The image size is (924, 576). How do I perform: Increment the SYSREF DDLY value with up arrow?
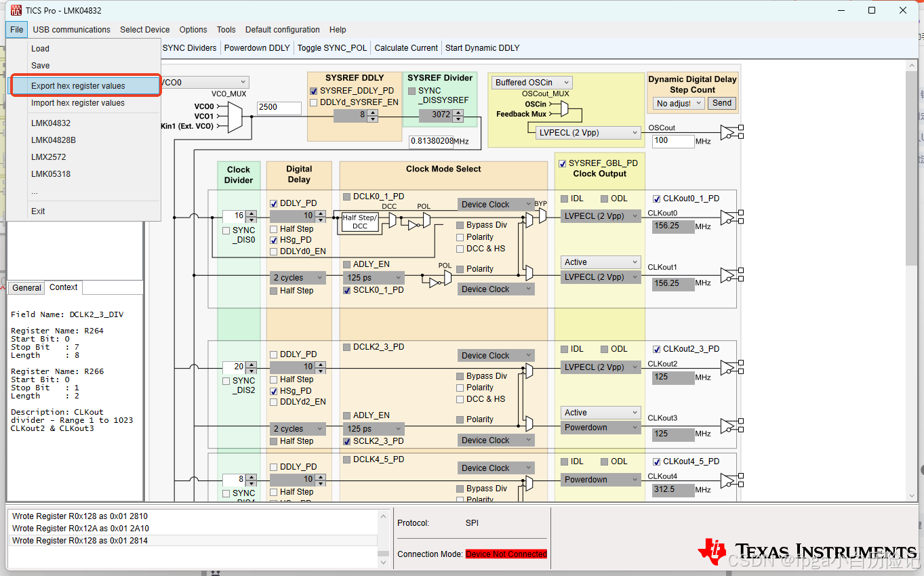[372, 113]
